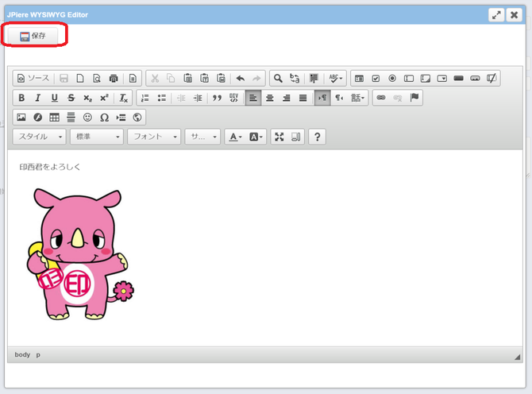
Task: Click the undo arrow
Action: pos(241,79)
